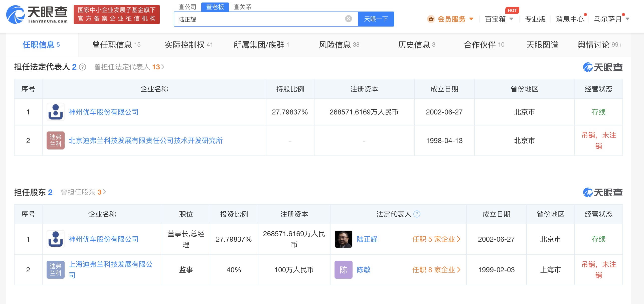Click 40% investment ratio cell
644x304 pixels.
pos(234,270)
